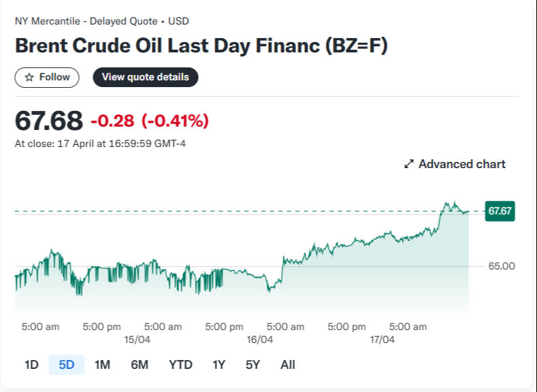Show All time price history
Viewport: 537px width, 392px height.
click(288, 365)
